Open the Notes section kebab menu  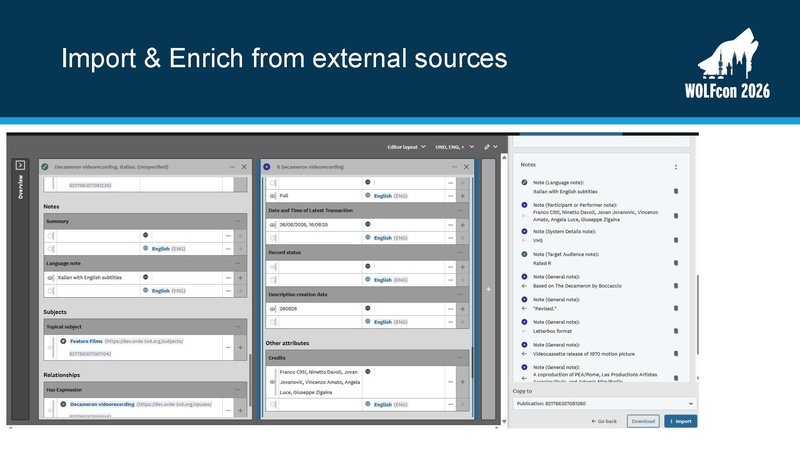676,167
